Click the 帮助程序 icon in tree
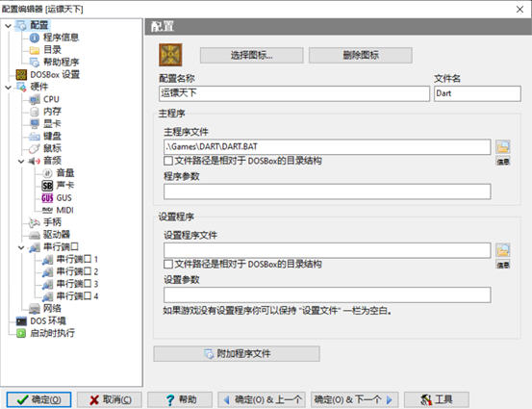Image resolution: width=532 pixels, height=409 pixels. (x=35, y=63)
